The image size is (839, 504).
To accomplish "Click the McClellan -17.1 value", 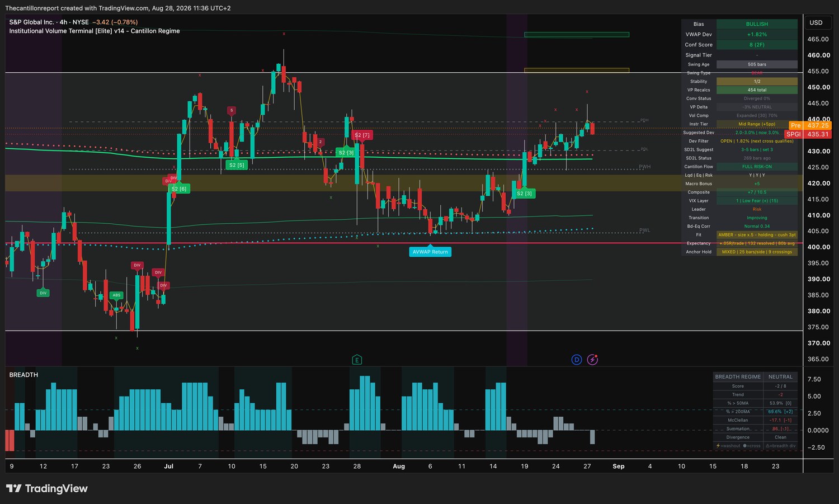I will pyautogui.click(x=780, y=420).
